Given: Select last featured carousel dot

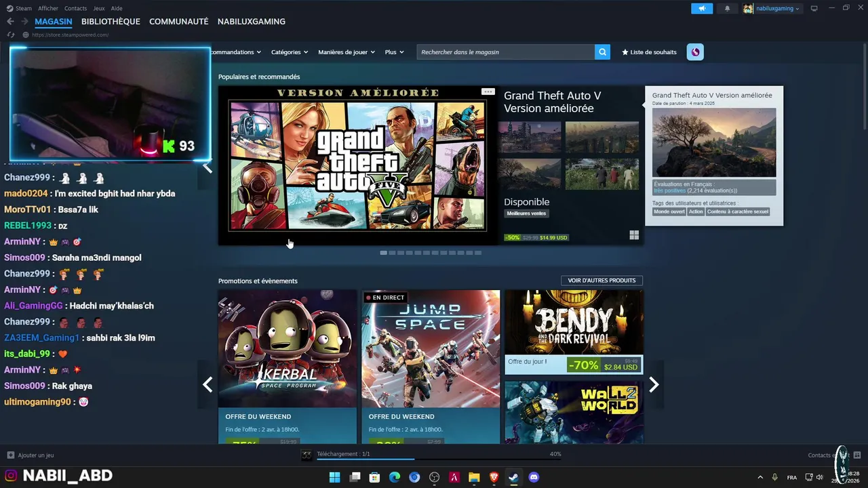Looking at the screenshot, I should coord(478,253).
